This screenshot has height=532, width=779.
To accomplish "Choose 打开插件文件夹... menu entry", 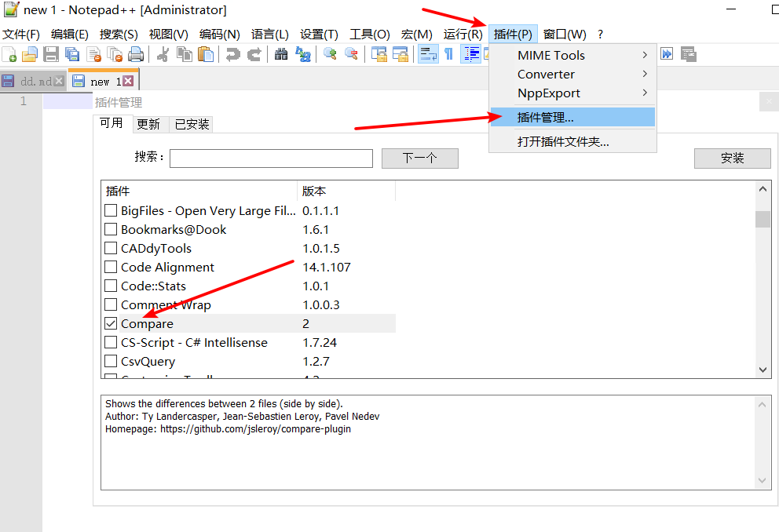I will pyautogui.click(x=572, y=141).
